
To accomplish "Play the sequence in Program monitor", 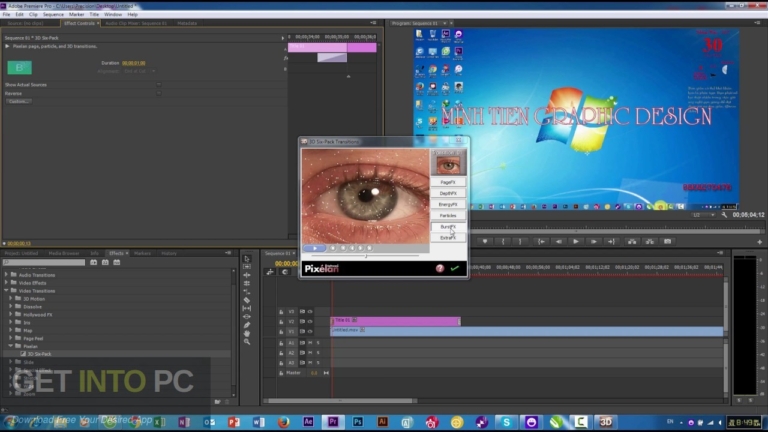I will [576, 241].
